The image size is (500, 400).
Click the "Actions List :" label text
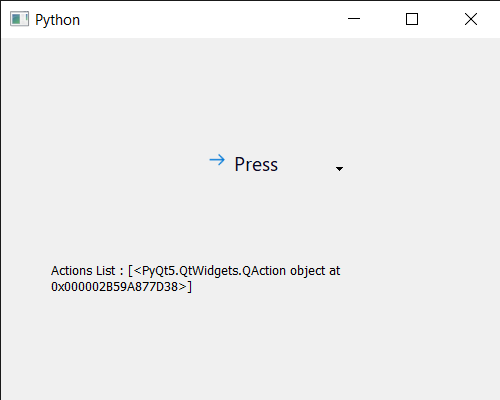(87, 271)
